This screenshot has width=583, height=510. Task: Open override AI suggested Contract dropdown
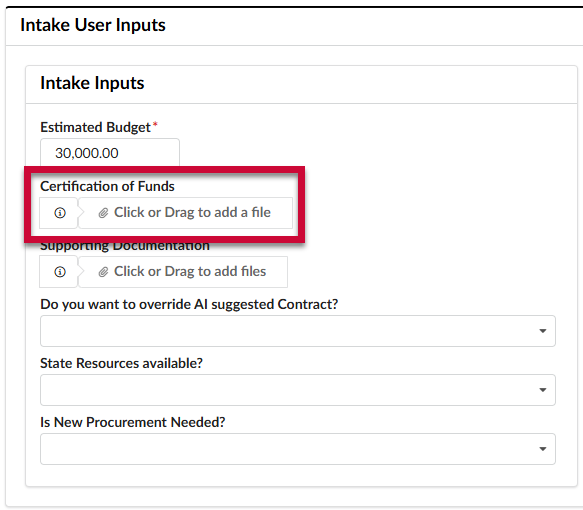point(298,331)
